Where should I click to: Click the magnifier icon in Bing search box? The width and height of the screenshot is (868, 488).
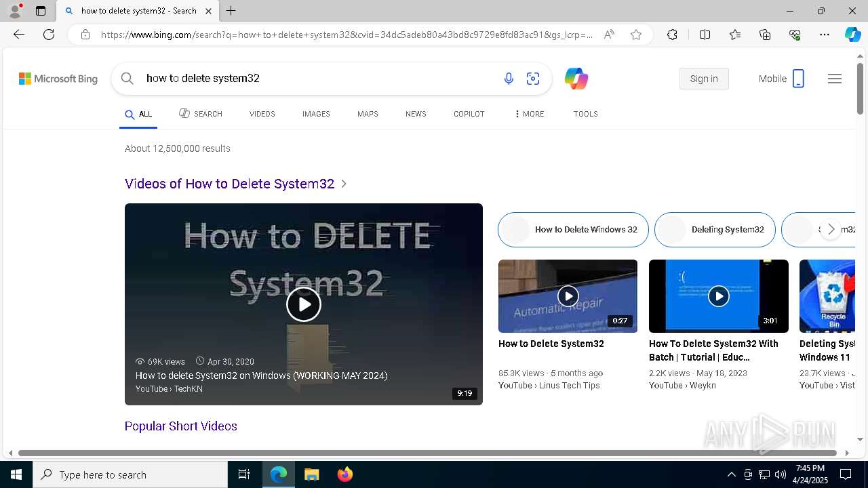pyautogui.click(x=127, y=79)
